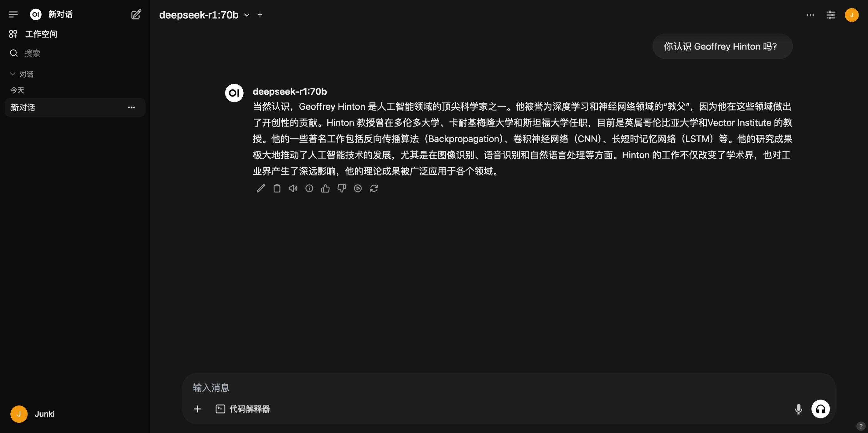Click the deepseek-r1:70b name above response
This screenshot has width=868, height=433.
point(289,91)
